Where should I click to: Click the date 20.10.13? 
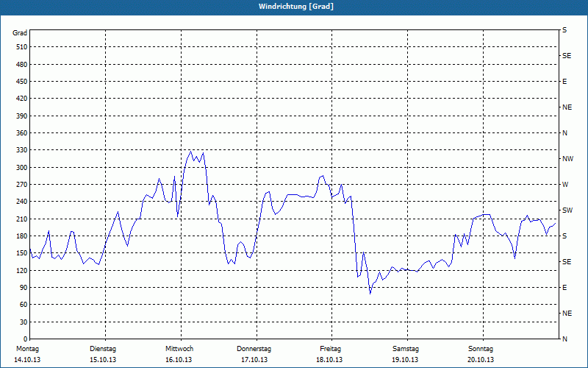(x=481, y=360)
